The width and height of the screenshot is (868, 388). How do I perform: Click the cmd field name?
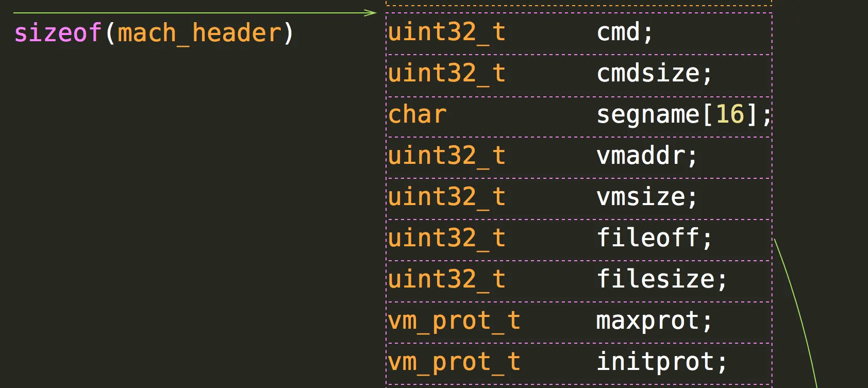click(624, 32)
